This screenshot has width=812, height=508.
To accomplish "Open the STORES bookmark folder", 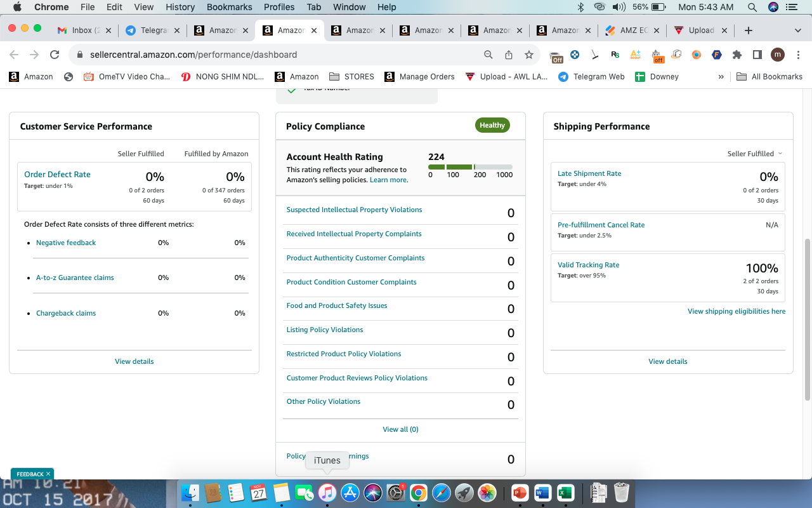I will tap(351, 77).
